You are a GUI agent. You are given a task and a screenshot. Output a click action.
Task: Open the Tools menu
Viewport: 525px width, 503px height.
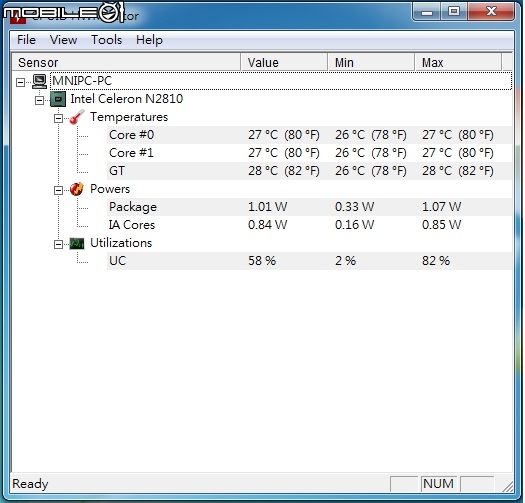(x=106, y=40)
